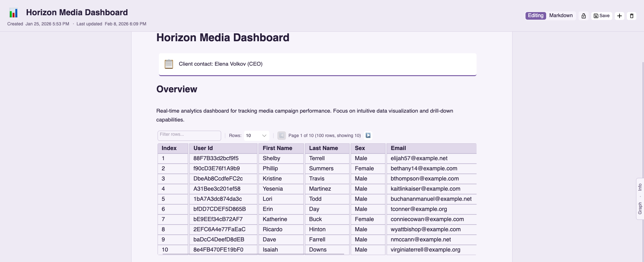Select user id baDcC4DeefD8dEB cell

(223, 239)
